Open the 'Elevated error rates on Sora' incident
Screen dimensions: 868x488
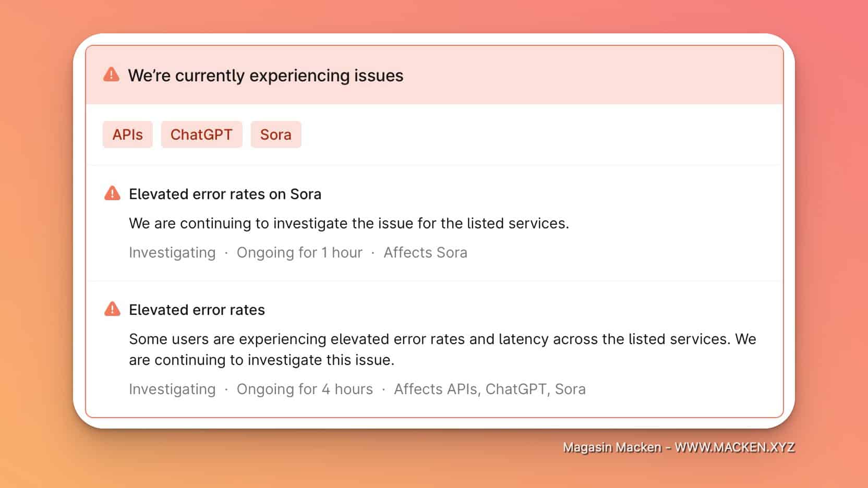point(225,194)
